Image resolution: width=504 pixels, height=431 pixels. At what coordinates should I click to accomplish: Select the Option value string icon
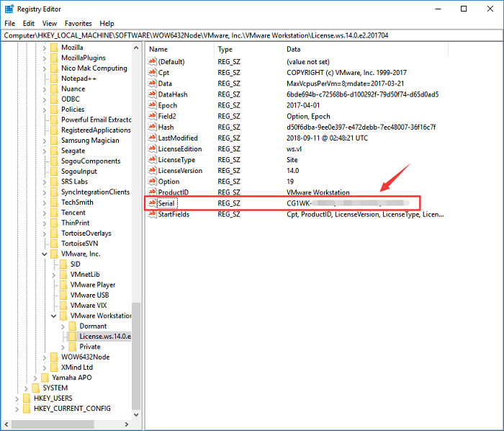tap(153, 181)
